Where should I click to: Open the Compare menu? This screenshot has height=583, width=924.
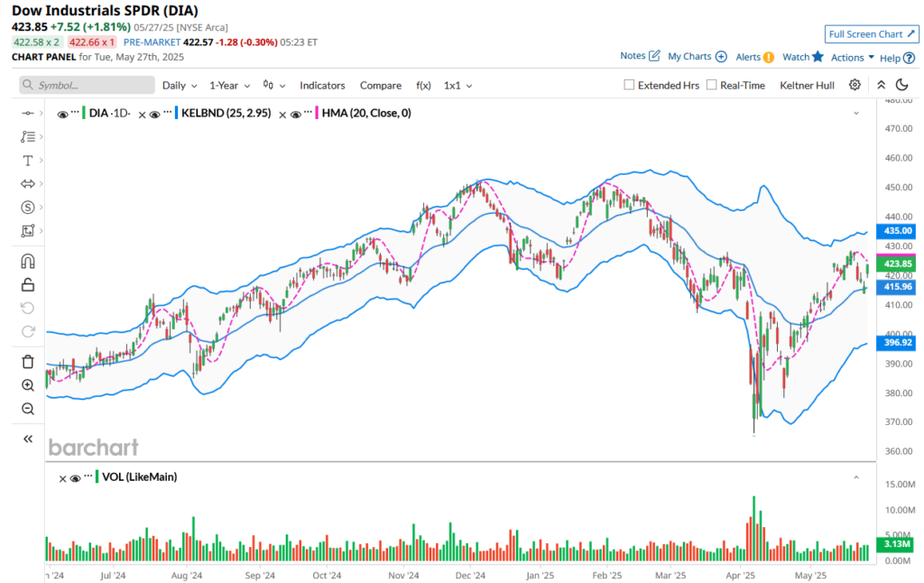(380, 85)
